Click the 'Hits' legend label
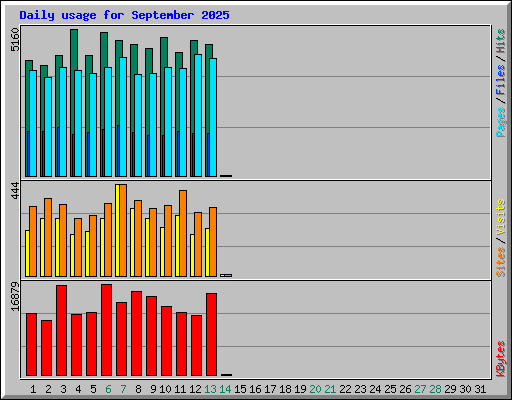512x400 pixels. [500, 41]
